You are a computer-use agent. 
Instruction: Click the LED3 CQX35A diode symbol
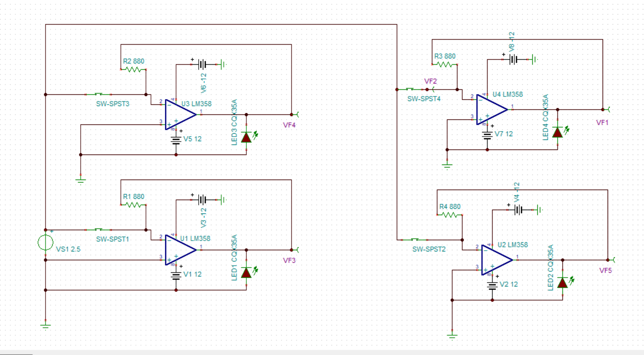pyautogui.click(x=247, y=137)
